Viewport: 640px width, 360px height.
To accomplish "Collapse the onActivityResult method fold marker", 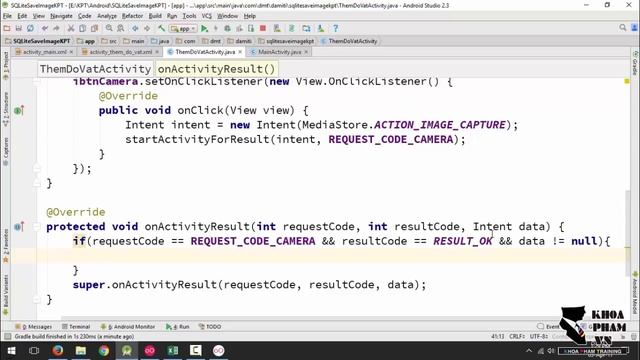I will [x=37, y=227].
